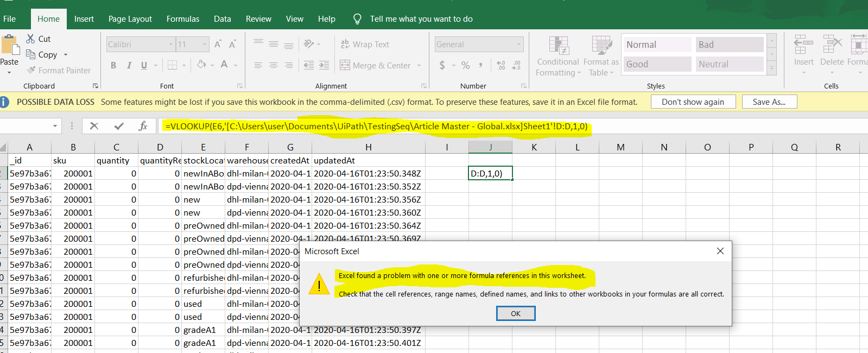Viewport: 868px width, 353px height.
Task: Close the Microsoft Excel error dialog
Action: (x=720, y=251)
